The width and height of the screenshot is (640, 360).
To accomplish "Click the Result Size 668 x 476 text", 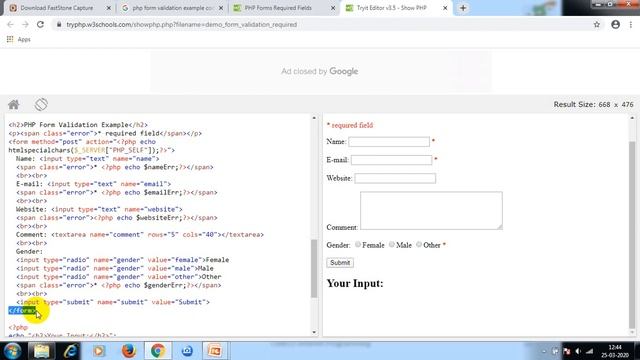I will (593, 104).
